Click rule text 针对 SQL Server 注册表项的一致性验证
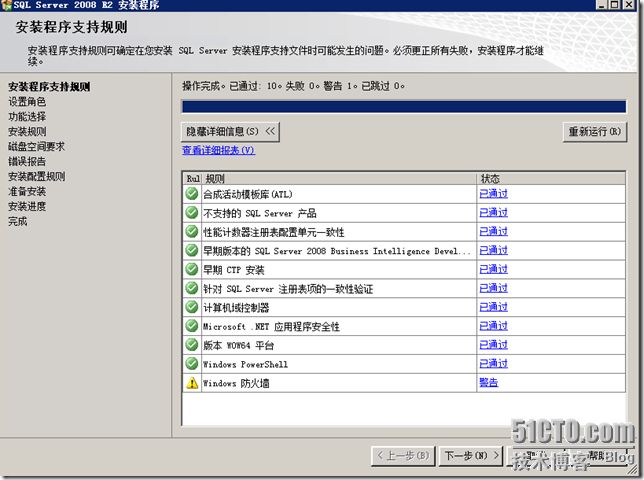Image resolution: width=644 pixels, height=480 pixels. coord(288,288)
